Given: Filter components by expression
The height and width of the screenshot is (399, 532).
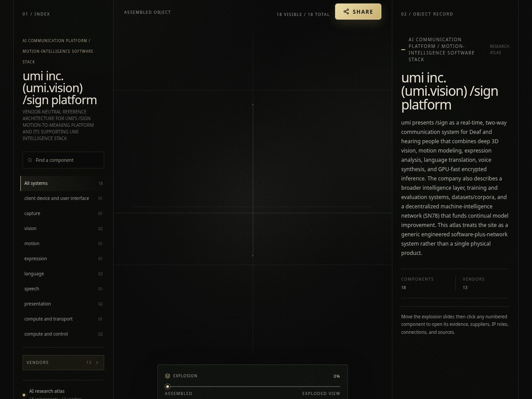Looking at the screenshot, I should pyautogui.click(x=63, y=259).
